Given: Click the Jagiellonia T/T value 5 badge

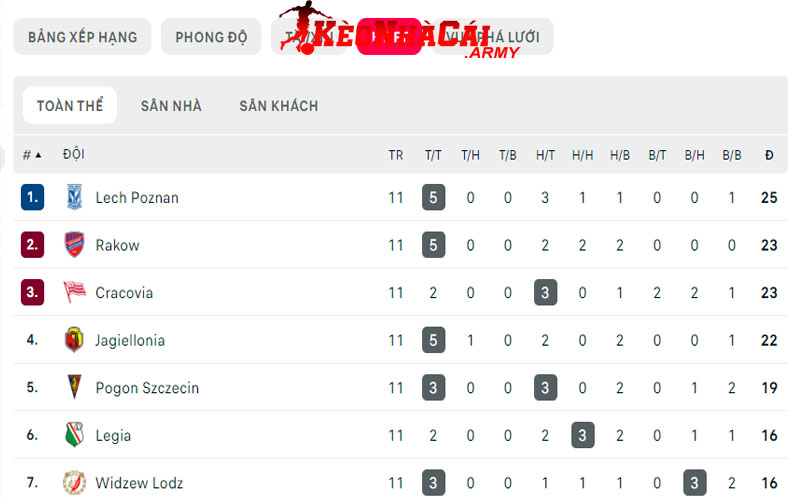Looking at the screenshot, I should pos(433,340).
